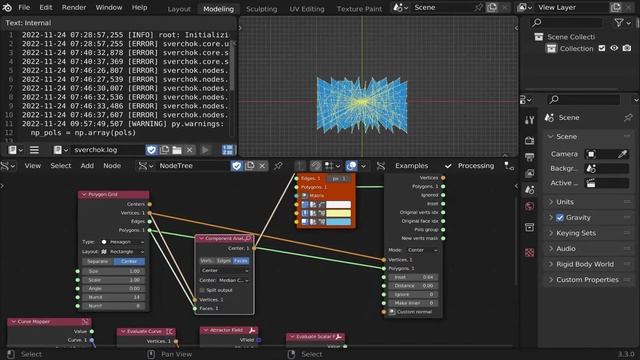Open the Tool properties tab
This screenshot has height=360, width=640.
coord(529,120)
